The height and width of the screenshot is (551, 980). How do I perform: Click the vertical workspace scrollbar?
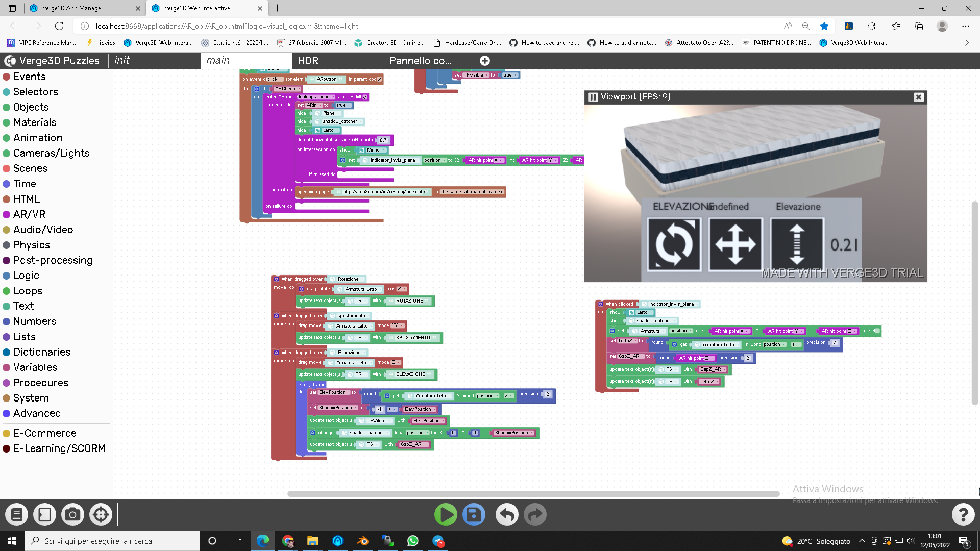tap(975, 303)
